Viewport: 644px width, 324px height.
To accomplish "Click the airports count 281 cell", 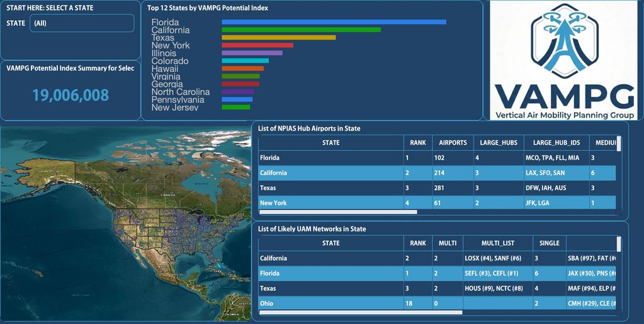I will (x=453, y=188).
